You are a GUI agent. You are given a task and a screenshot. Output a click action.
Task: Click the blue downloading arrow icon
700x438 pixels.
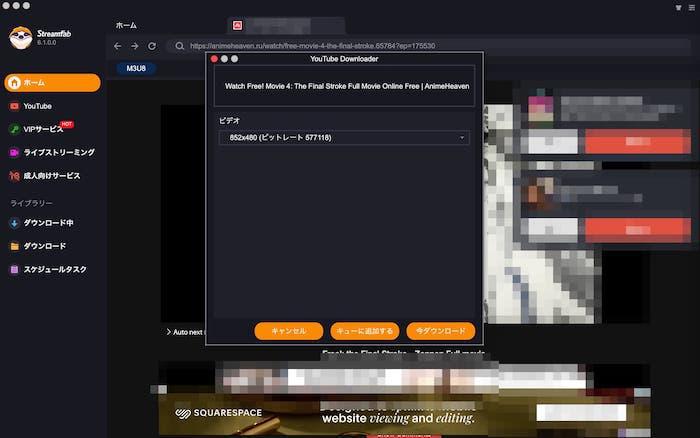14,223
